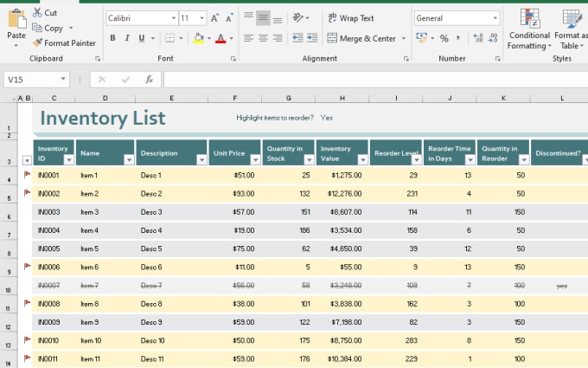The width and height of the screenshot is (588, 368).
Task: Decrease font size with smaller A
Action: click(x=229, y=18)
